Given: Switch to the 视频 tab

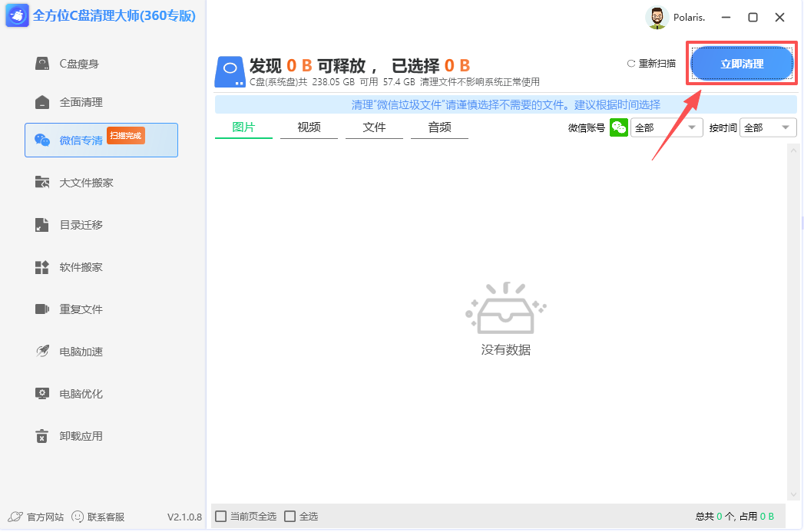Looking at the screenshot, I should (309, 127).
